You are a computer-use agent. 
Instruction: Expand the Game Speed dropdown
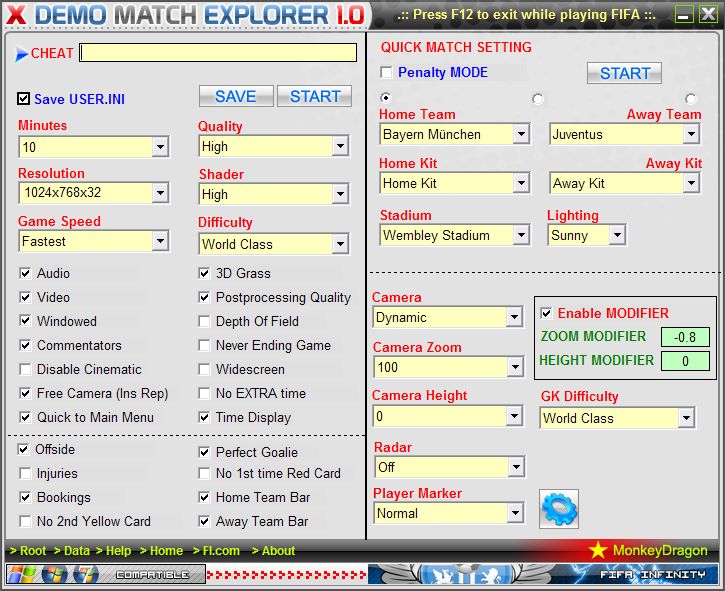tap(160, 241)
